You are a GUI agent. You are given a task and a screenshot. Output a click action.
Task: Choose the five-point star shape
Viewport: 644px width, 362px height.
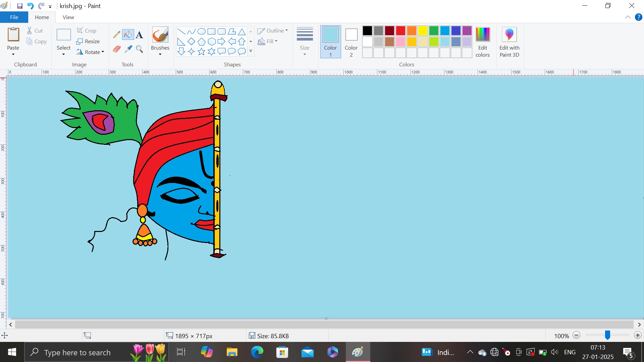click(201, 52)
